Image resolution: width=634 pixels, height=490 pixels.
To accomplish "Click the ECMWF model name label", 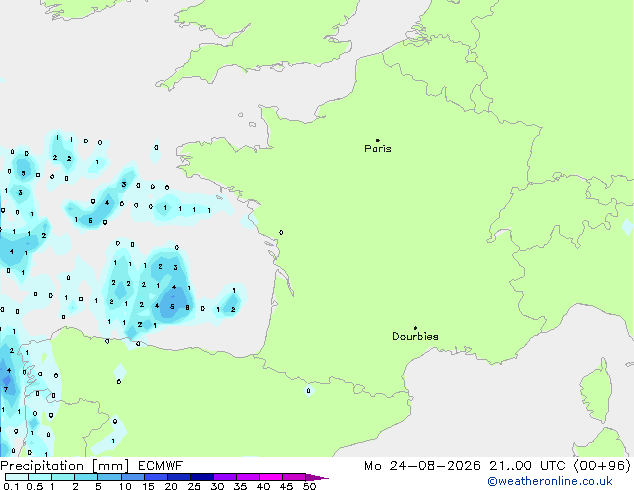I will tap(161, 466).
